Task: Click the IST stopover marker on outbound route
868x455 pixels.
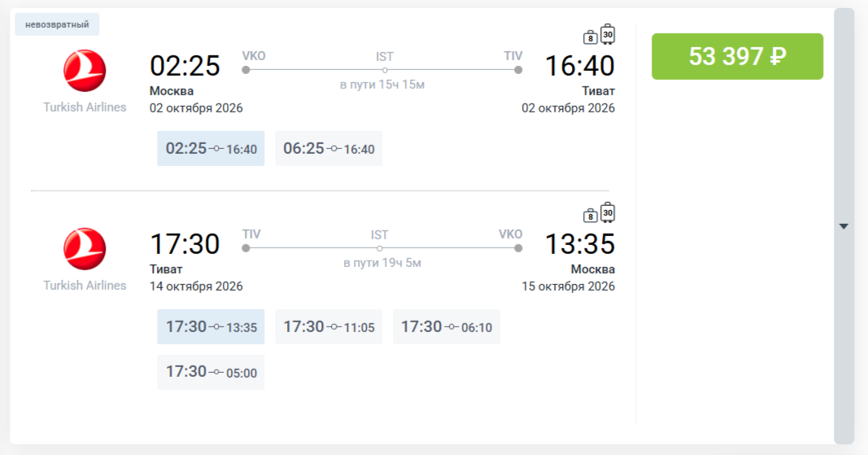Action: [385, 70]
